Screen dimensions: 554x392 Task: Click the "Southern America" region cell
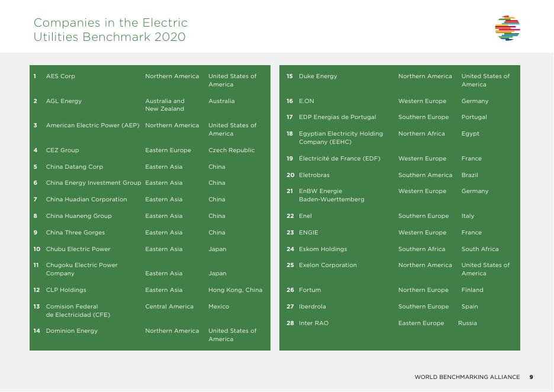tap(425, 175)
